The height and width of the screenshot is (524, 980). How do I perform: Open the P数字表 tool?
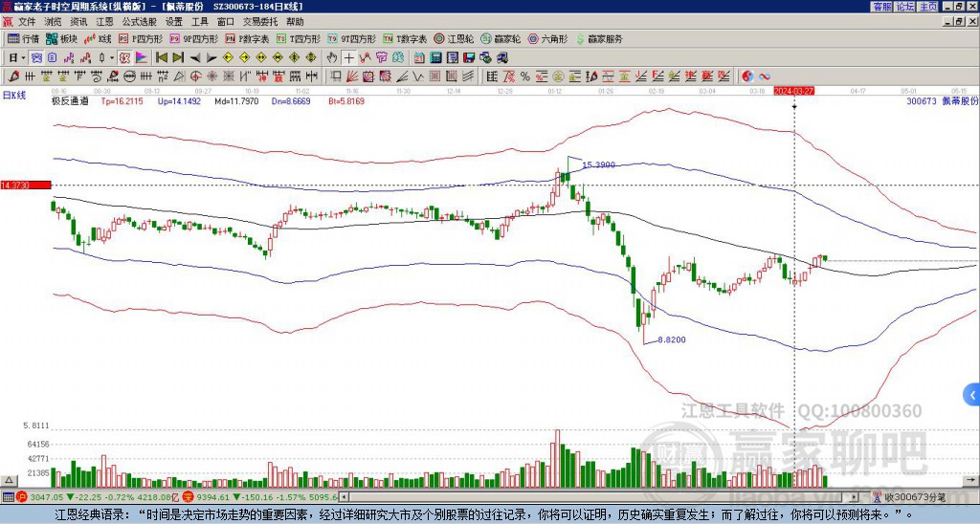tap(248, 38)
